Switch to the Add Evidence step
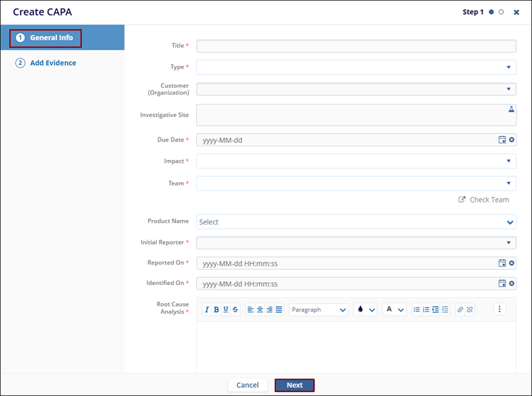Screen dimensions: 532x396 tap(53, 63)
